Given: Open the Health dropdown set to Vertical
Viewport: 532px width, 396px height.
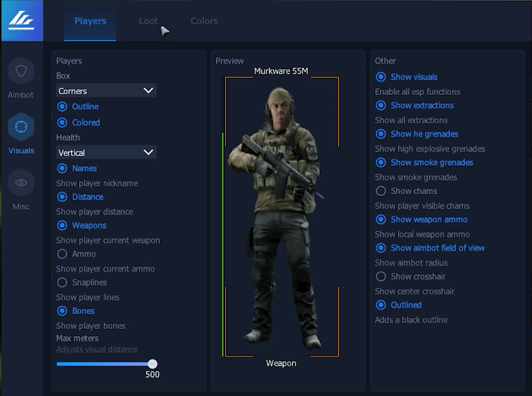Looking at the screenshot, I should coord(106,153).
